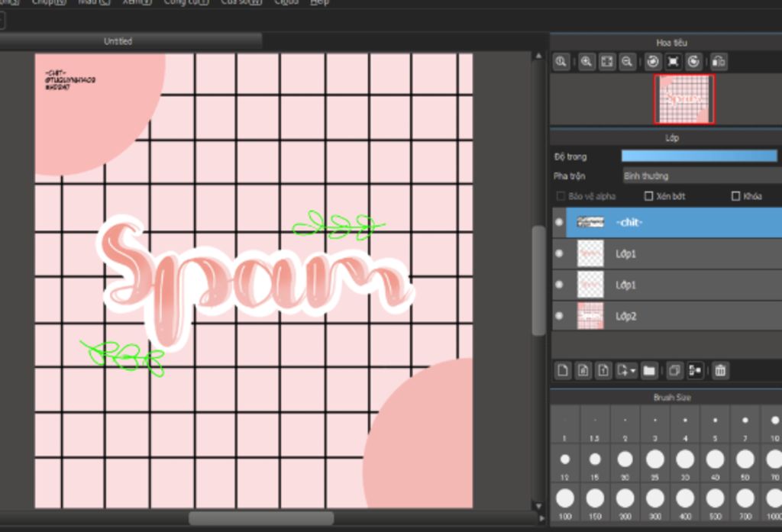Open the add layer dropdown arrow
This screenshot has width=782, height=532.
pyautogui.click(x=633, y=371)
